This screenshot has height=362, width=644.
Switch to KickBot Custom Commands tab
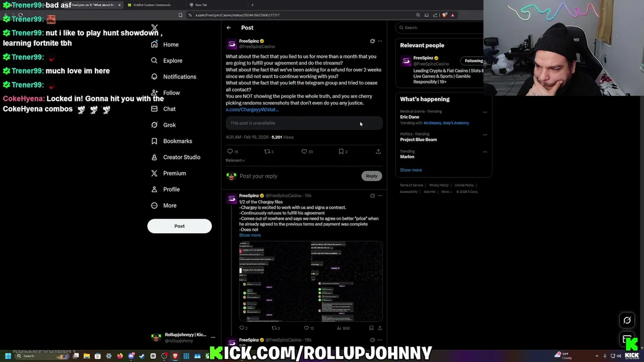tap(151, 5)
